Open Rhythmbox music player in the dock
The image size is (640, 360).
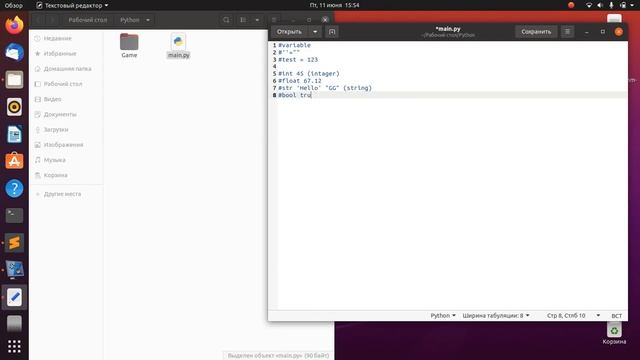[14, 107]
